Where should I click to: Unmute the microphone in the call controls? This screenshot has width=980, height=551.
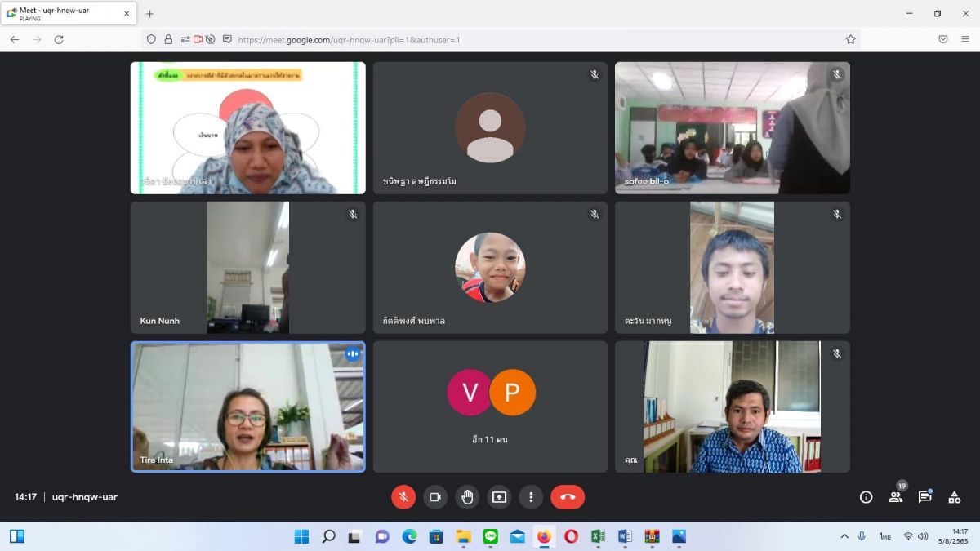click(403, 497)
